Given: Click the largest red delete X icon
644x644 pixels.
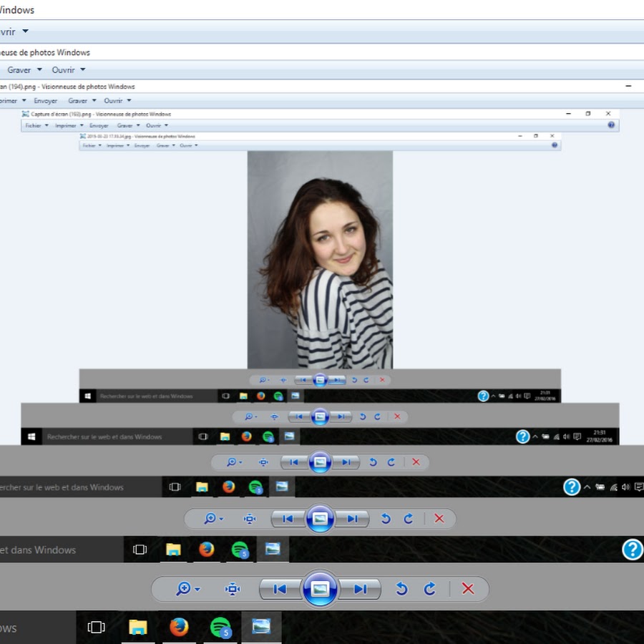Looking at the screenshot, I should tap(468, 588).
